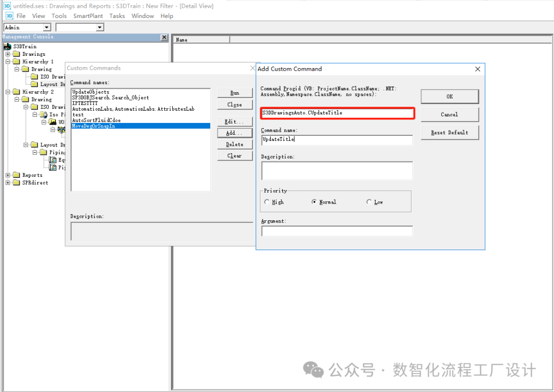Click Cancel in Add Custom Command dialog

coord(449,114)
